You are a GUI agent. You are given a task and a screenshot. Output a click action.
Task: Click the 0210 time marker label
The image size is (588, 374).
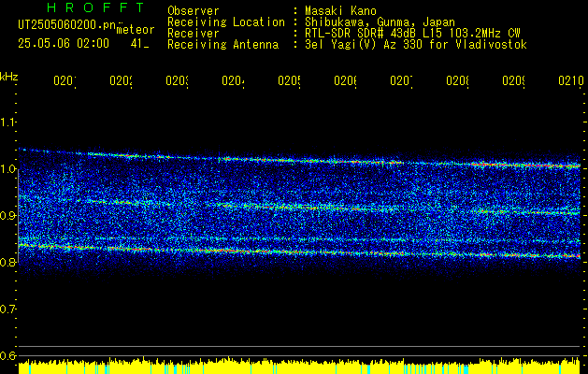click(x=571, y=80)
